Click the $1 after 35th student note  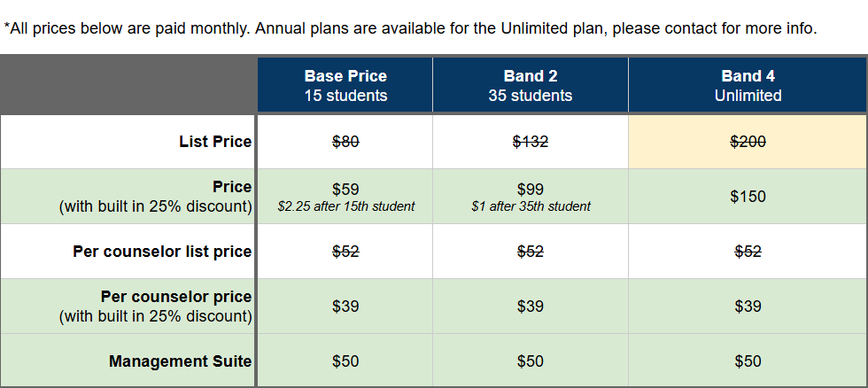click(x=530, y=207)
